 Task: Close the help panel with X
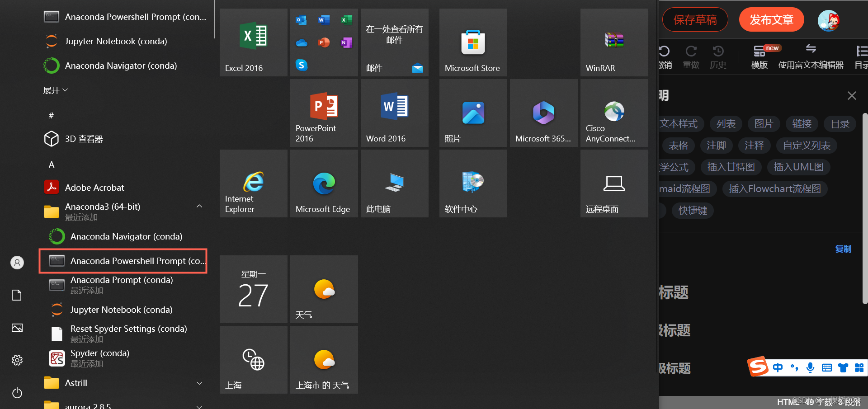[852, 95]
